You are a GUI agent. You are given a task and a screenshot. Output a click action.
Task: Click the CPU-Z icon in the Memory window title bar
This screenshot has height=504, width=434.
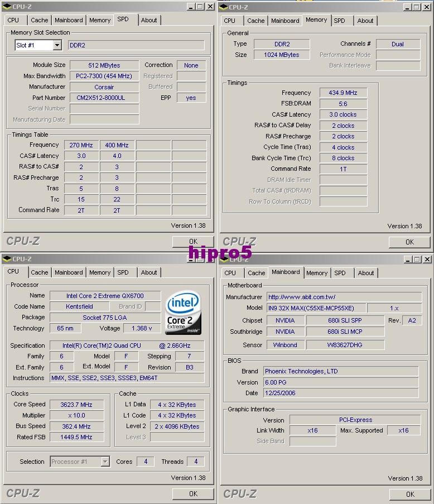223,7
